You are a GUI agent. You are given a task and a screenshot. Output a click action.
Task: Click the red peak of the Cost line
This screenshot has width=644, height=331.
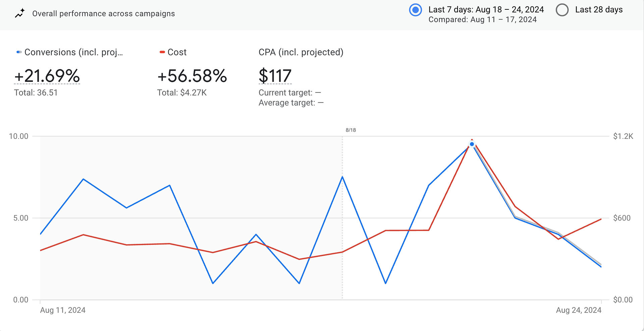(x=472, y=139)
